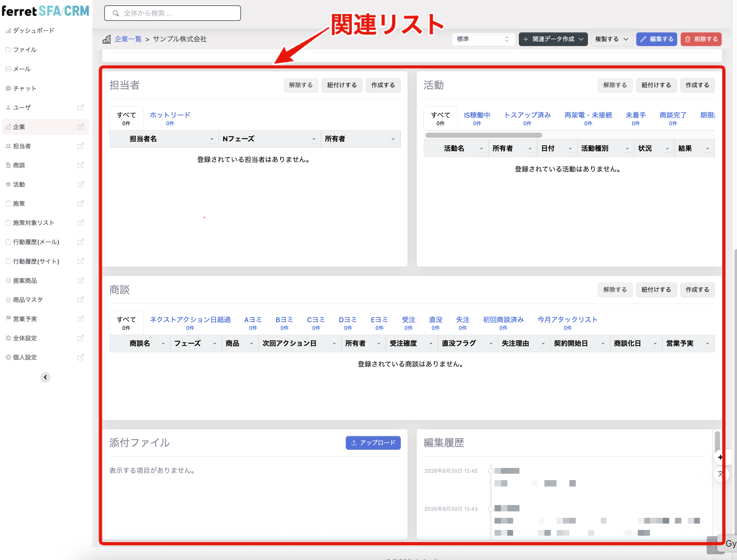
Task: Click 作成する in the 担当者 panel
Action: [383, 85]
